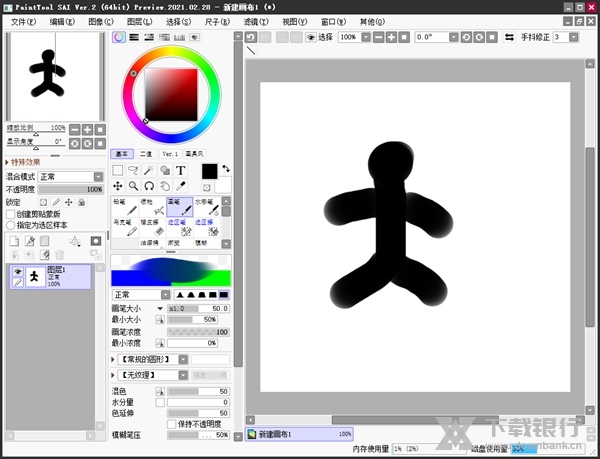Screen dimensions: 600x459
Task: Pick the zoom magnifier tool
Action: click(134, 186)
